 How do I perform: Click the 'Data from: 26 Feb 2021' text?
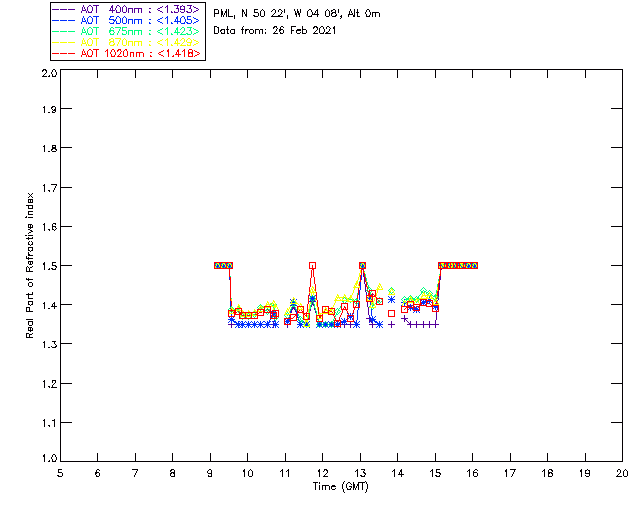275,30
